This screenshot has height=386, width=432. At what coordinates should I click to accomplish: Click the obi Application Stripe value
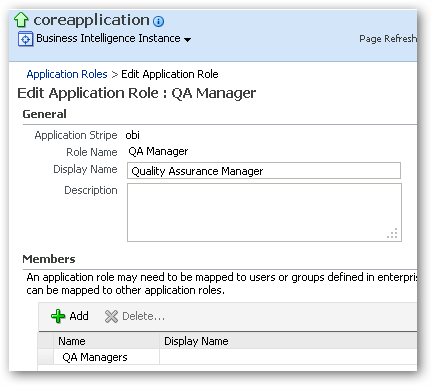pyautogui.click(x=132, y=135)
